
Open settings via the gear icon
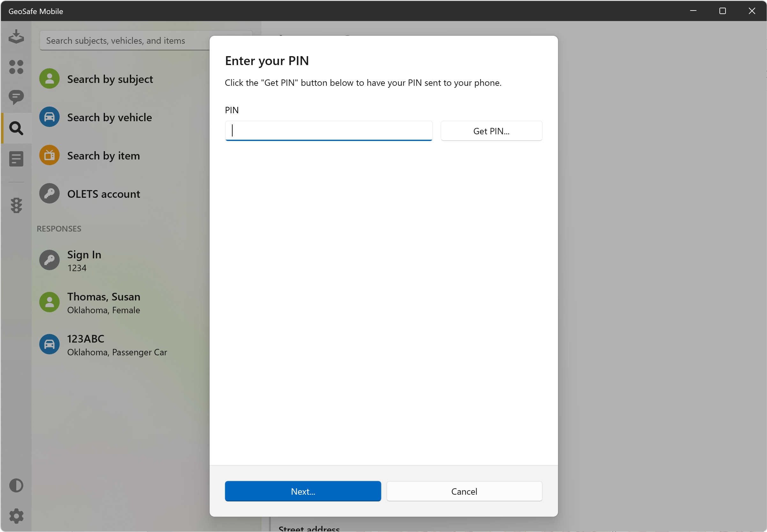[x=16, y=516]
